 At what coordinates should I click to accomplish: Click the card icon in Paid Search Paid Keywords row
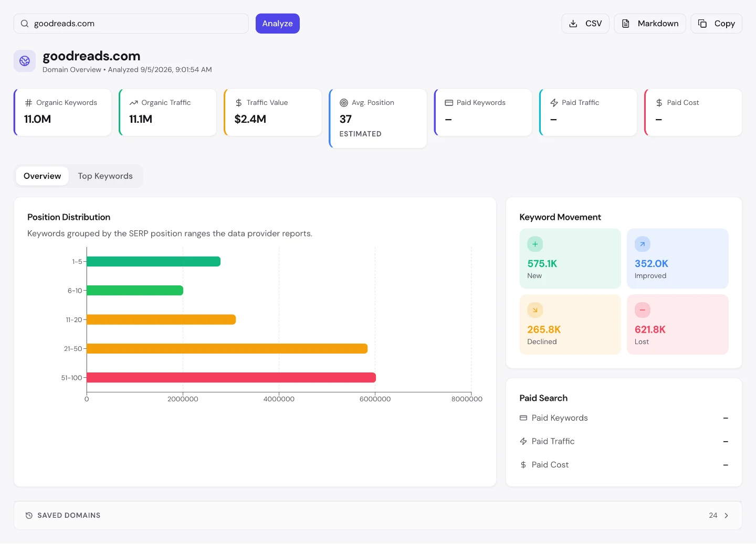click(523, 418)
